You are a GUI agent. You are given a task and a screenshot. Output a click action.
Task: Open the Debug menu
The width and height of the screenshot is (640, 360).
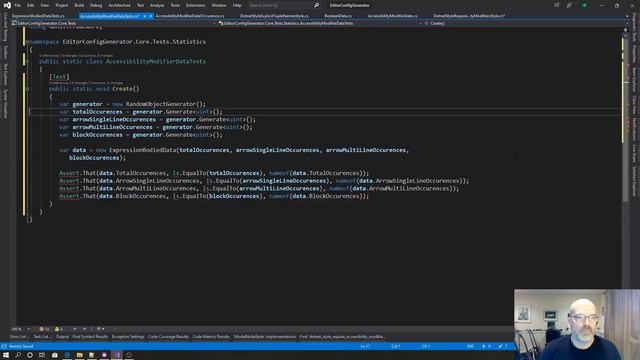click(96, 5)
